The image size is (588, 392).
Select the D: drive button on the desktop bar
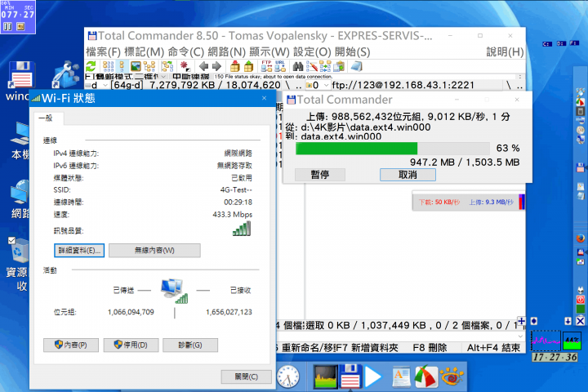coord(561,43)
